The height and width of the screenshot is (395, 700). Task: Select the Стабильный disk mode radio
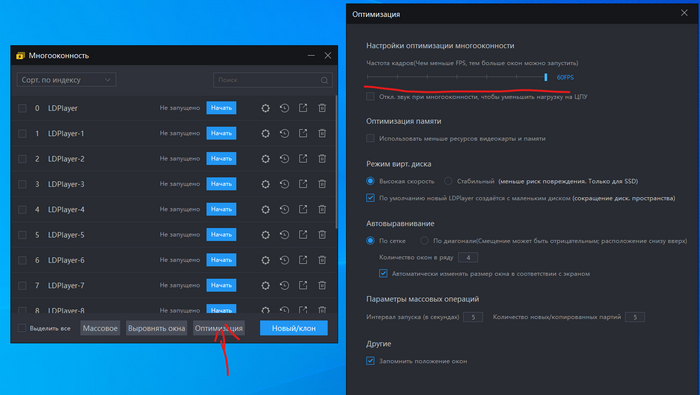tap(448, 181)
